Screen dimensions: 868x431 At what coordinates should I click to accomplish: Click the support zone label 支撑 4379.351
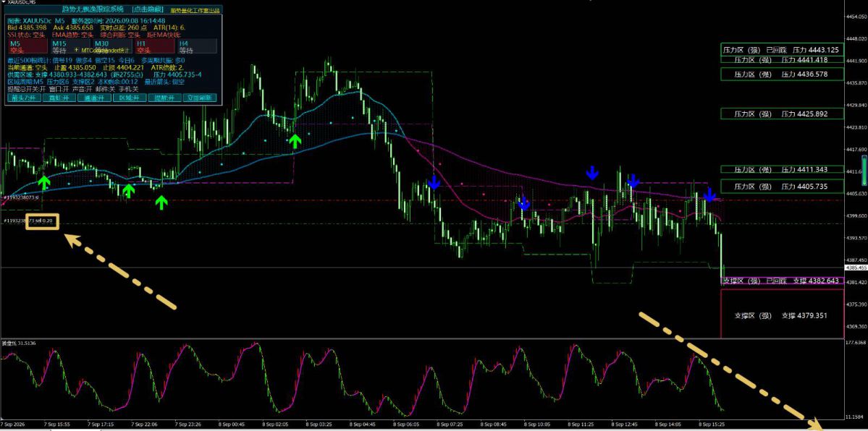click(781, 315)
